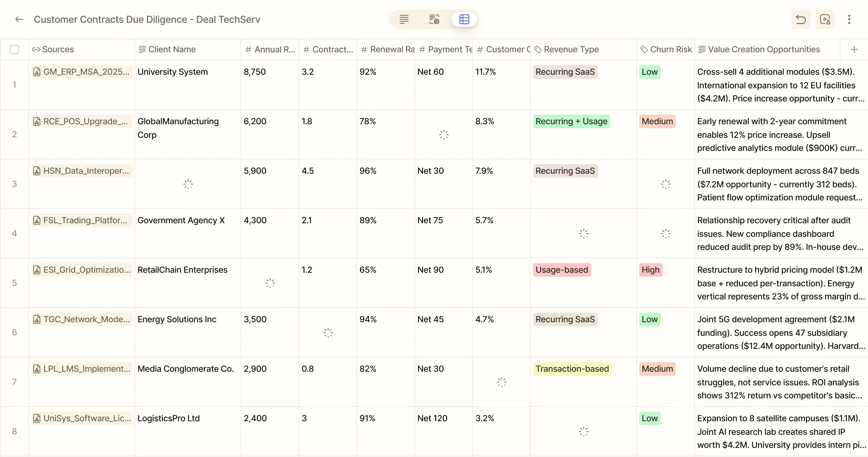
Task: Click the customer concentration cell '11.7%'
Action: point(502,85)
